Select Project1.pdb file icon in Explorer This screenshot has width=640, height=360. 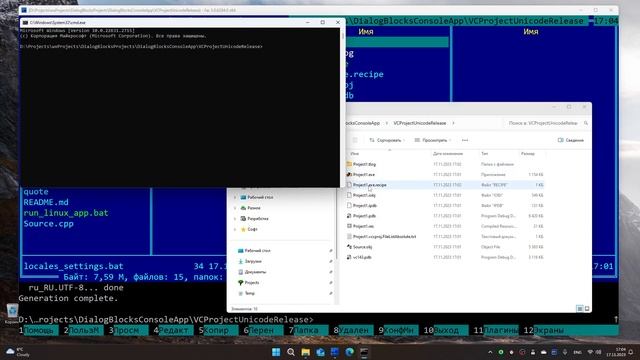pos(349,216)
